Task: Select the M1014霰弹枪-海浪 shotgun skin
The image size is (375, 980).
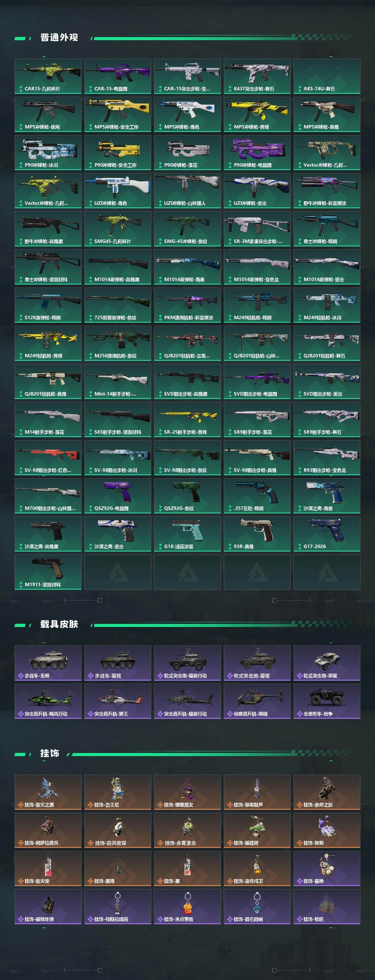Action: [187, 267]
